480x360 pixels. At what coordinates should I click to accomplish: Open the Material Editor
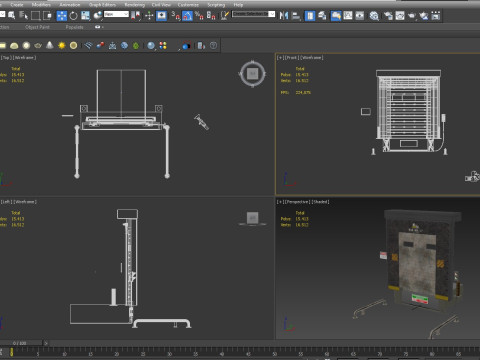point(374,16)
